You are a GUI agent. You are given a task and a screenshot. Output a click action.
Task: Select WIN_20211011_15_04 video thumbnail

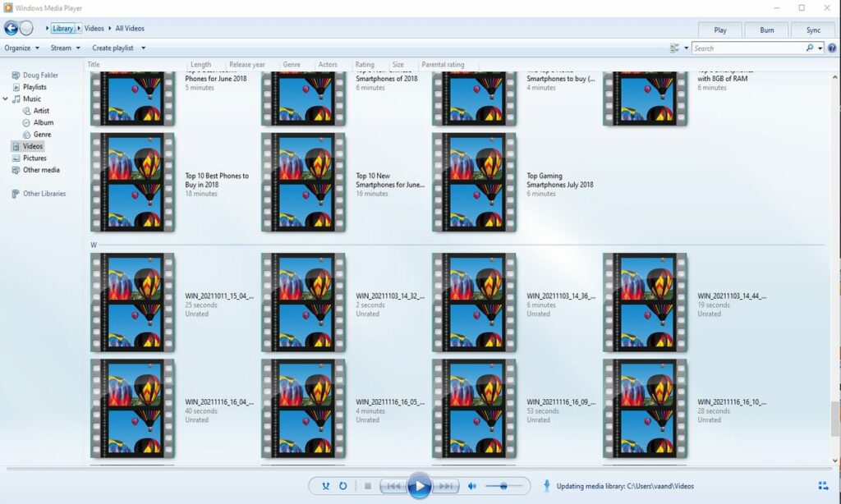132,302
